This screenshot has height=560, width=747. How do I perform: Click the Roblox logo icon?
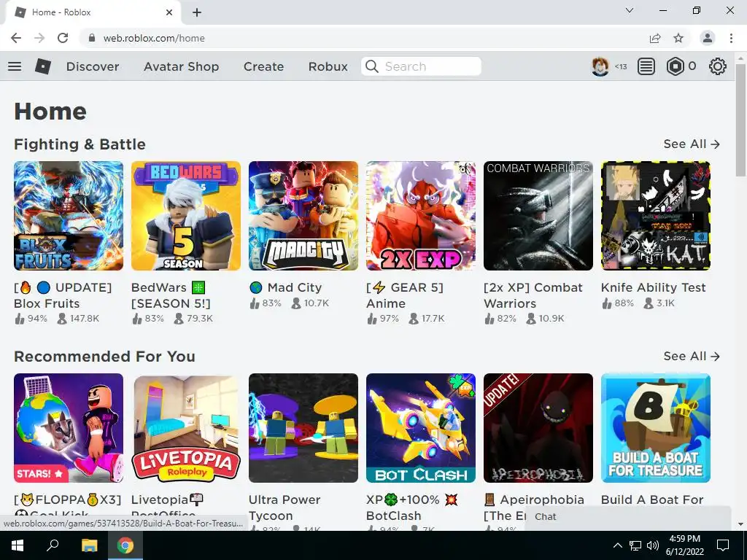pos(43,66)
